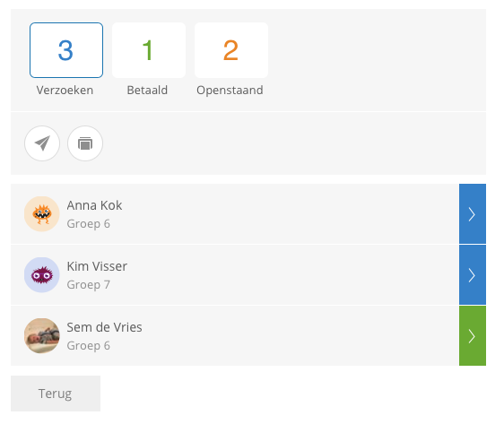Viewport: 504px width, 424px height.
Task: Select the Betaald filter card showing 1
Action: 149,50
